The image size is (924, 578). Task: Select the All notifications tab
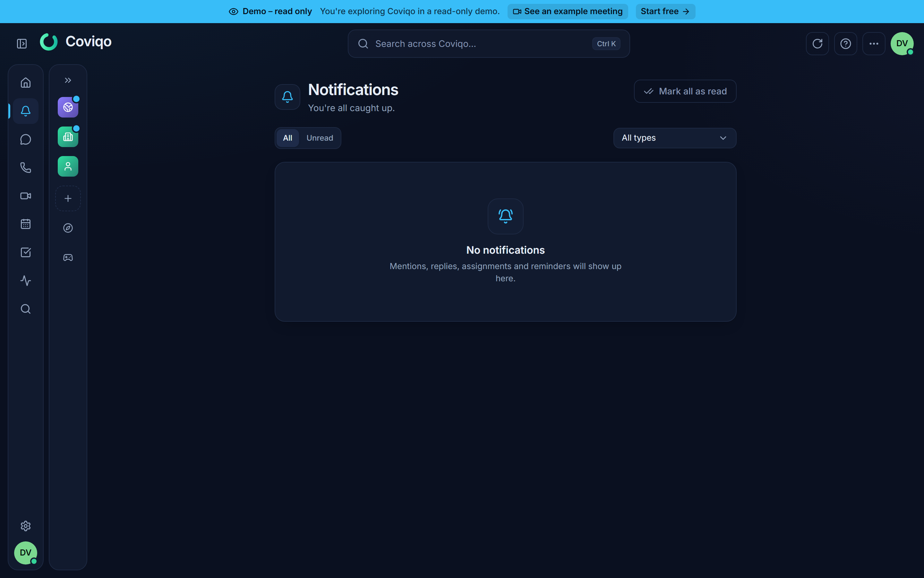pyautogui.click(x=287, y=138)
